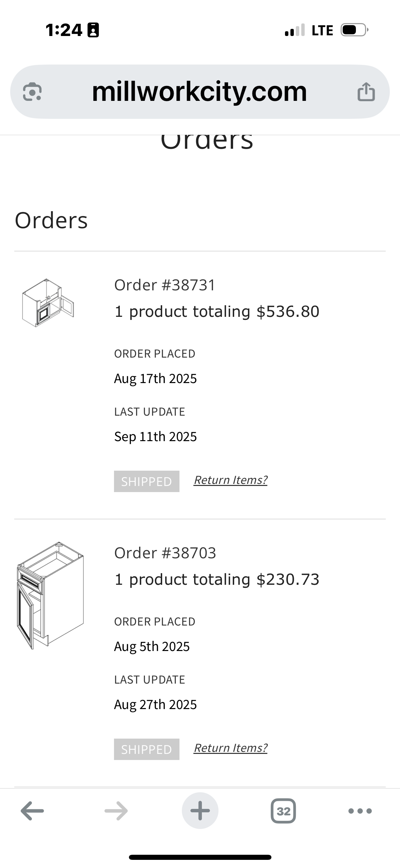Open the tab switcher showing 32 tabs
Image resolution: width=400 pixels, height=868 pixels.
tap(283, 811)
